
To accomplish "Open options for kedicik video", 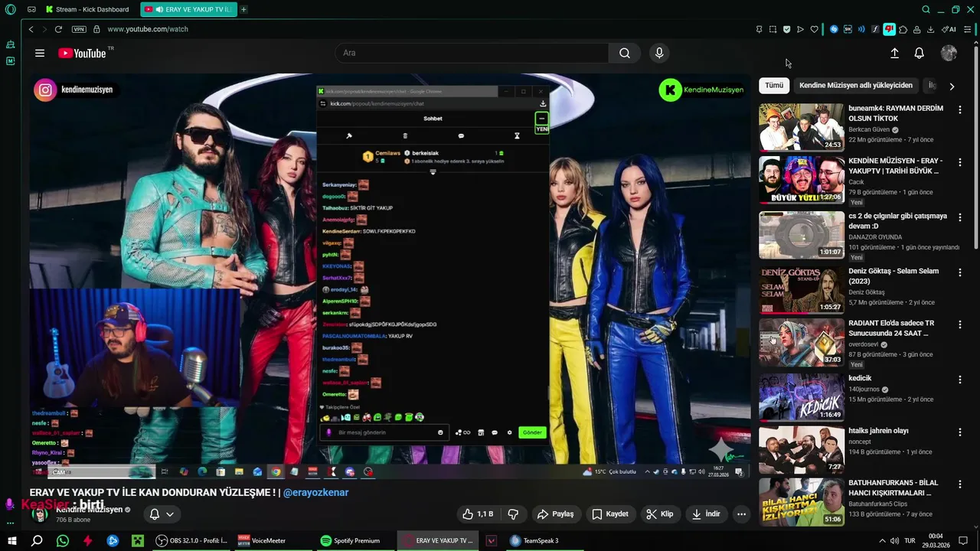I will click(x=959, y=380).
